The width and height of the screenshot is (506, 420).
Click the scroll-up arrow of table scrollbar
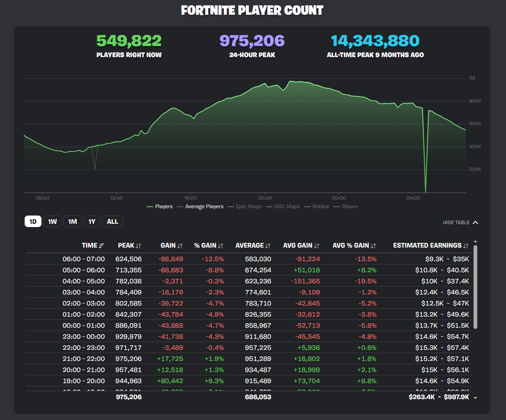point(476,241)
